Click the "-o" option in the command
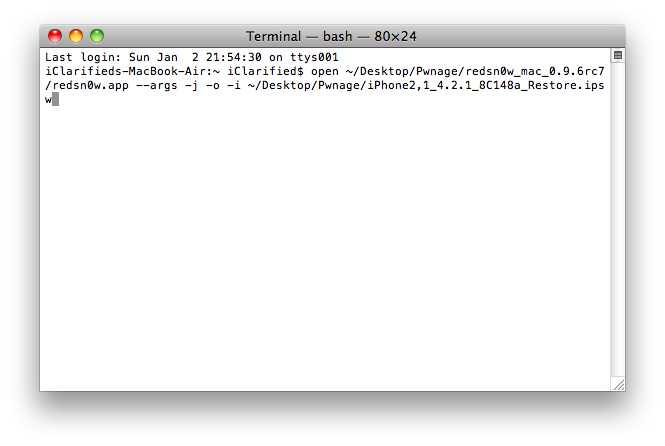665x446 pixels. tap(216, 86)
